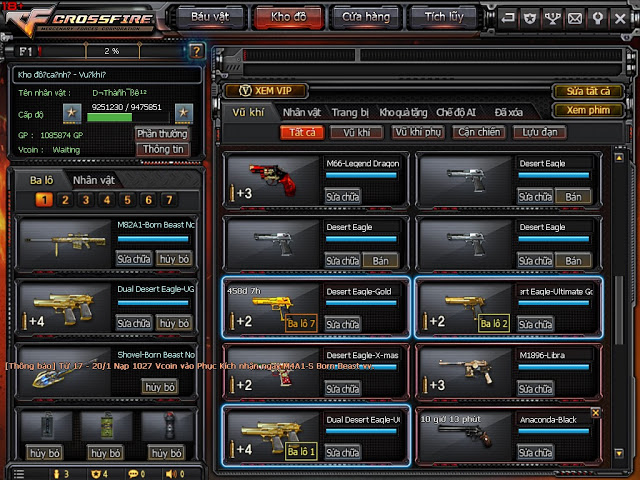This screenshot has height=480, width=640.
Task: Click the speaker sound icon in bottom bar
Action: coord(171,474)
